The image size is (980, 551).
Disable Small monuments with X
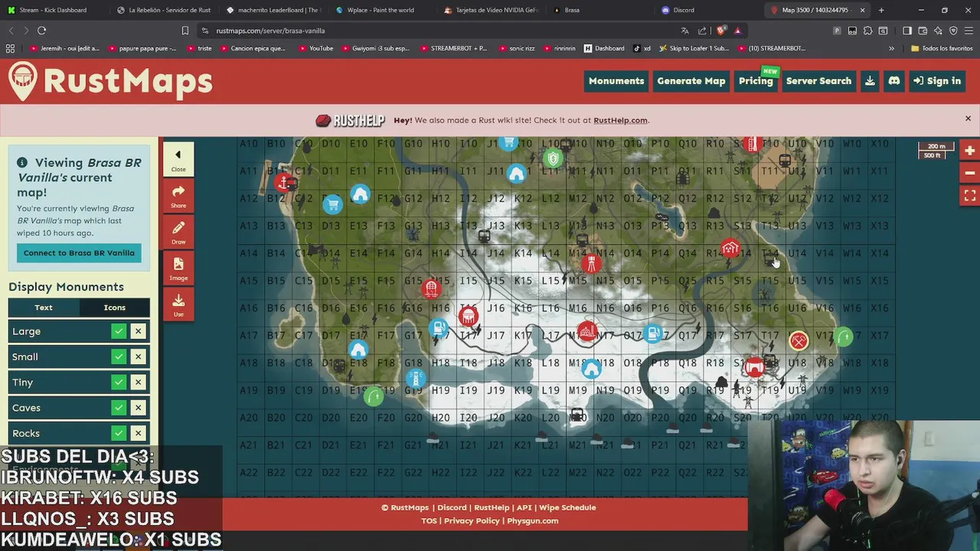(x=138, y=357)
